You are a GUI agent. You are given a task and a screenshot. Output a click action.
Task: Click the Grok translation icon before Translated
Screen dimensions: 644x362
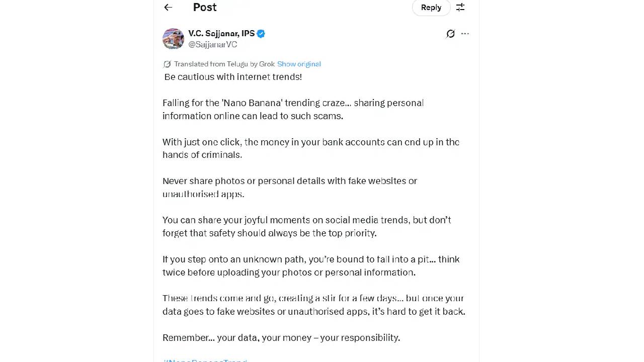coord(167,64)
